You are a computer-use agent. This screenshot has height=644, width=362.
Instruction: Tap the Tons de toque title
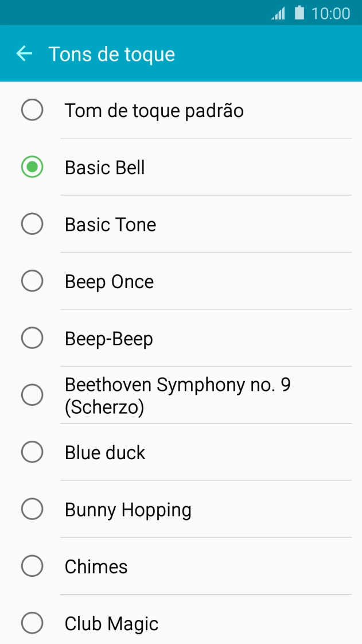(x=112, y=54)
